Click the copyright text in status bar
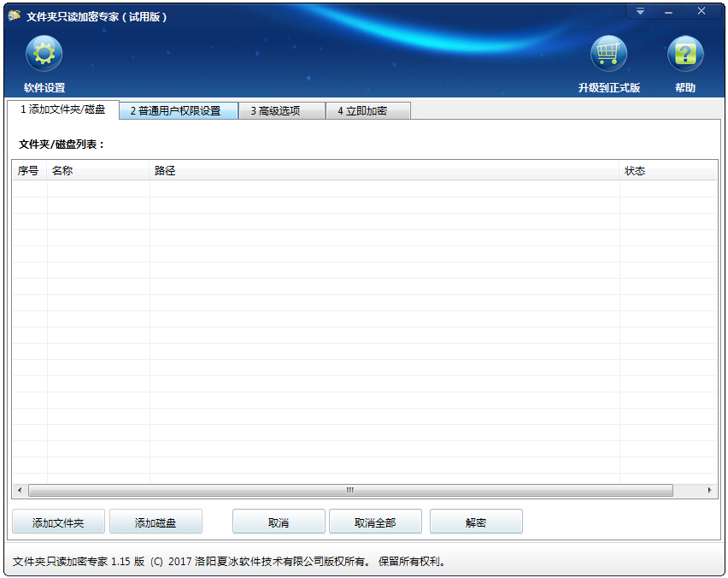The width and height of the screenshot is (728, 578). click(x=229, y=561)
